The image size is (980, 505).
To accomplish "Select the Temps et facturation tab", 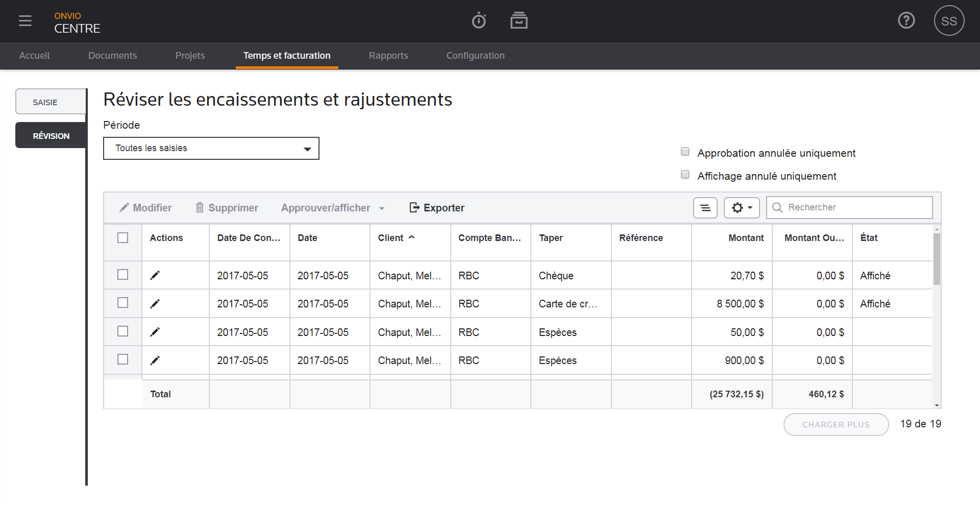I will click(287, 56).
